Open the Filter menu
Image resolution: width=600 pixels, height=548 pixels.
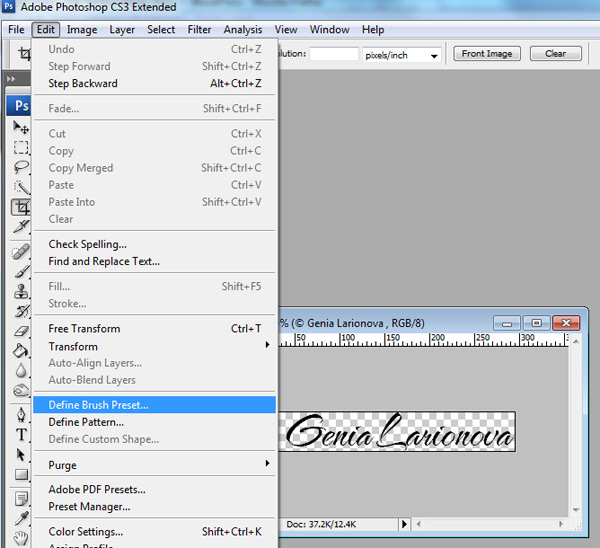tap(199, 29)
